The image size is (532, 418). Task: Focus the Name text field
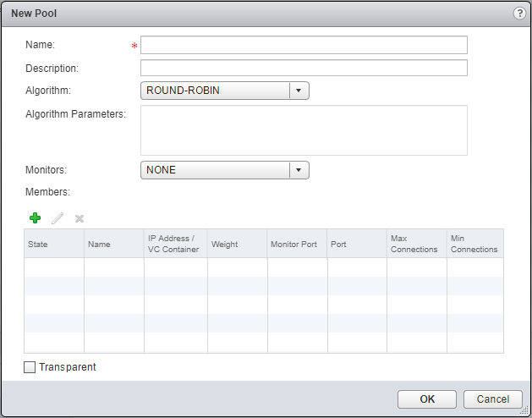click(x=304, y=45)
